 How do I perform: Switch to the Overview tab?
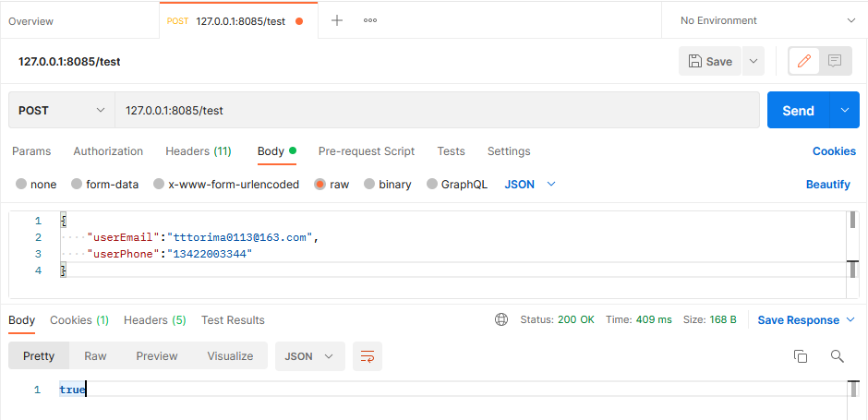pyautogui.click(x=31, y=21)
